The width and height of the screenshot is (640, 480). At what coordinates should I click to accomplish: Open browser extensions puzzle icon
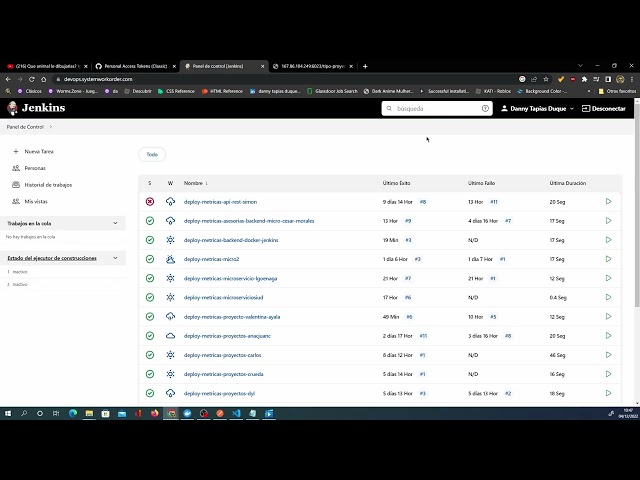point(584,79)
